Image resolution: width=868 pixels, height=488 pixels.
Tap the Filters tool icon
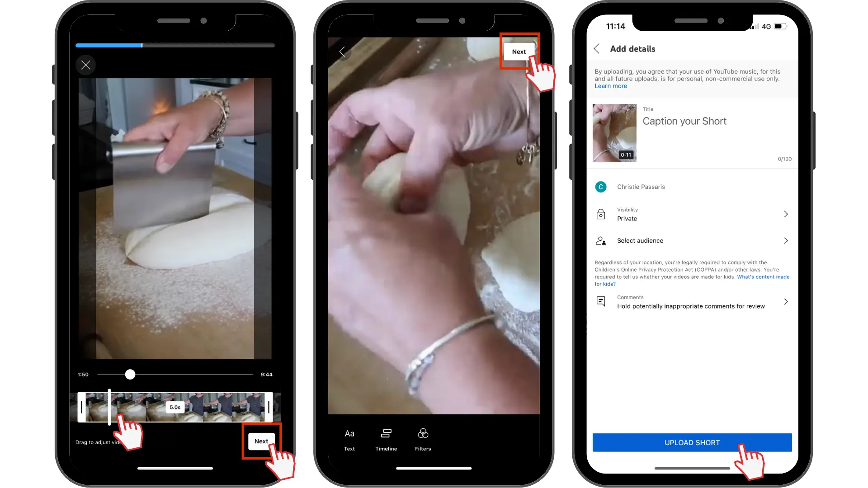tap(423, 434)
